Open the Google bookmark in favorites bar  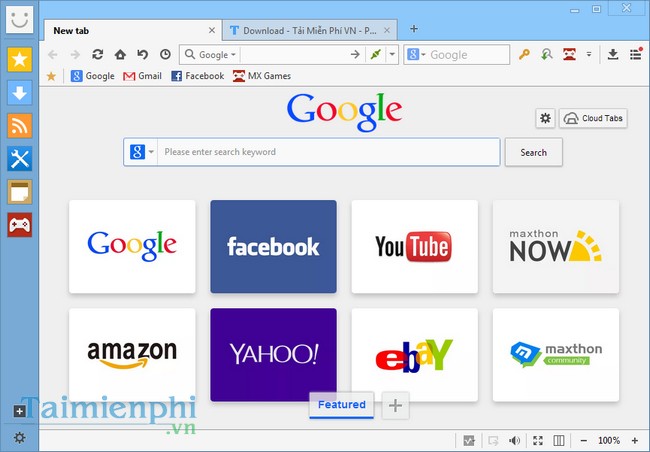pyautogui.click(x=92, y=76)
